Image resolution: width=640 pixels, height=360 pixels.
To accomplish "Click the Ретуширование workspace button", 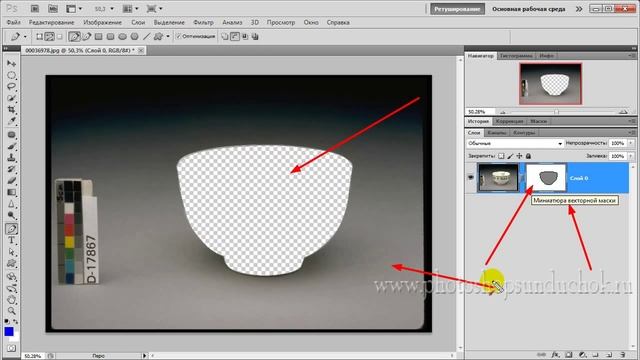I will tap(457, 9).
